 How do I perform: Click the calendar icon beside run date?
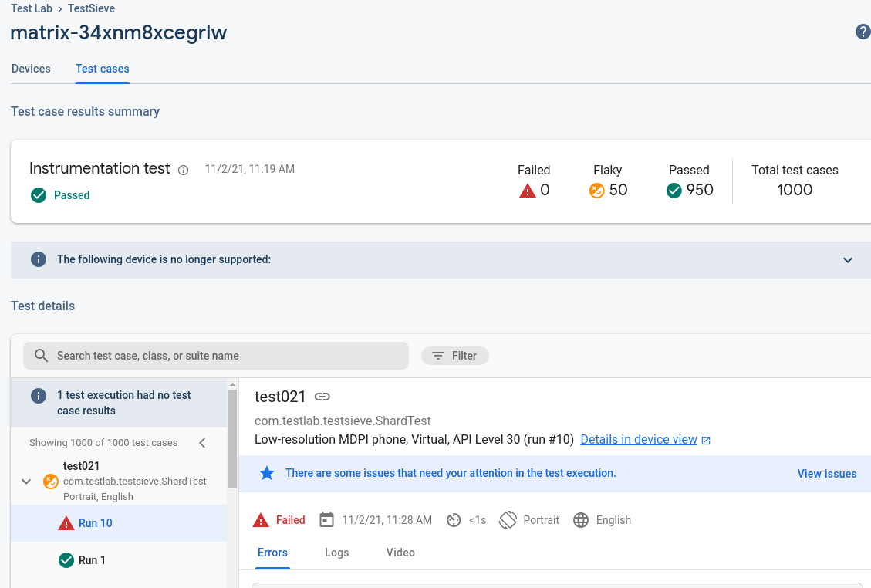click(326, 520)
